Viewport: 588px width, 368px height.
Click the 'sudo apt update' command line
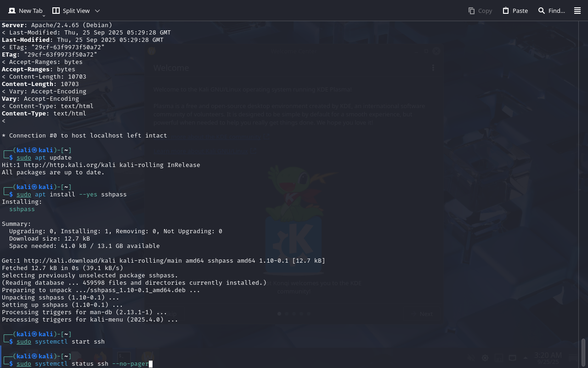[44, 158]
